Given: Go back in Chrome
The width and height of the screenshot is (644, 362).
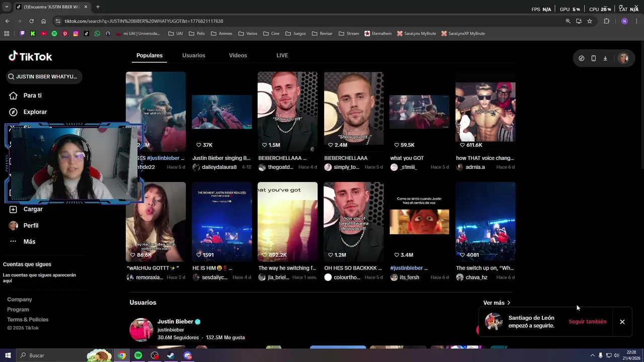Looking at the screenshot, I should (7, 21).
